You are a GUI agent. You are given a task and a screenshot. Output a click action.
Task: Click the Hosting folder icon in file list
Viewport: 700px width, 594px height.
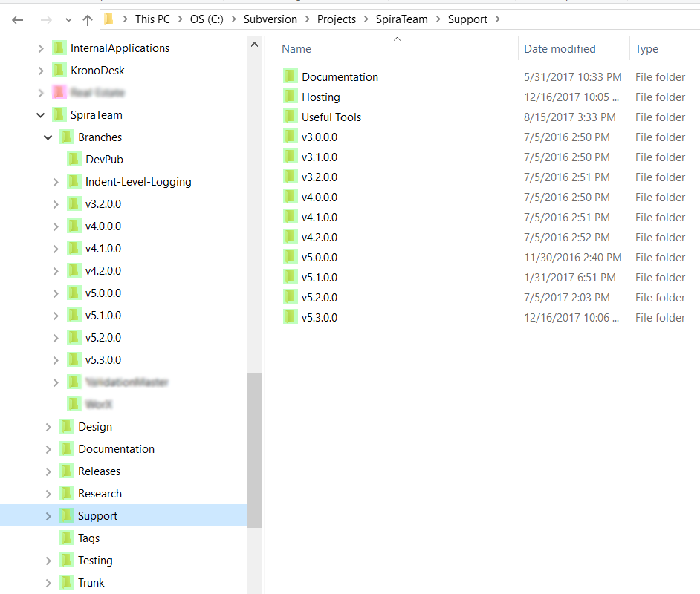[x=290, y=97]
